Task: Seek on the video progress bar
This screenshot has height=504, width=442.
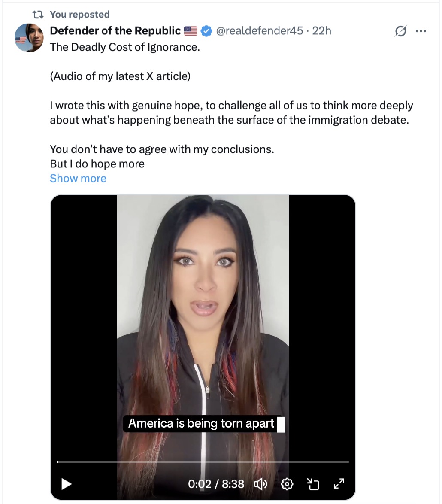Action: point(203,462)
